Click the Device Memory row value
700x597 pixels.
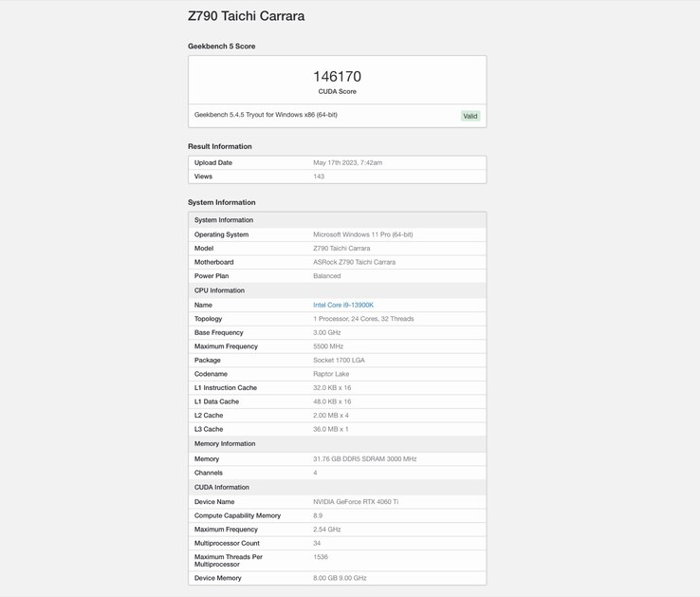tap(340, 577)
